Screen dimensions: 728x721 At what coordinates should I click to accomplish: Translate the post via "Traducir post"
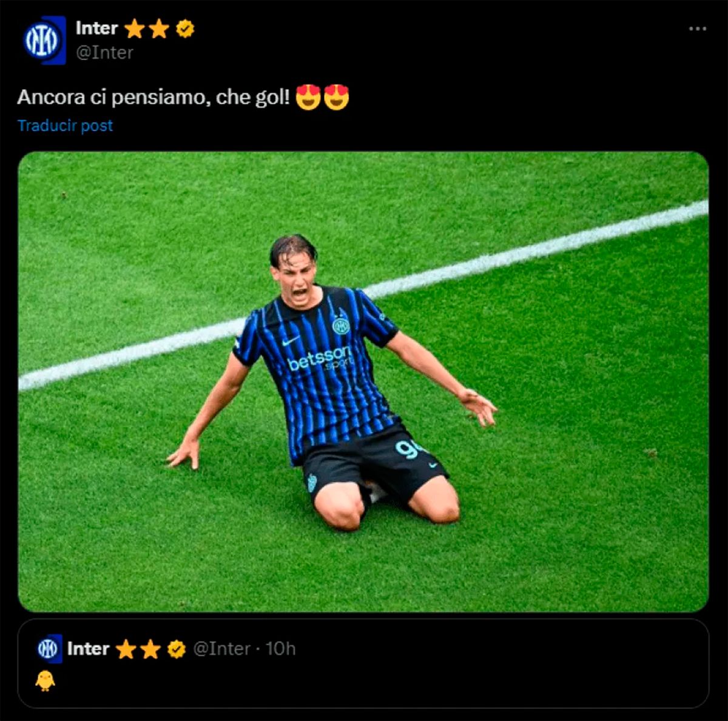tap(65, 126)
